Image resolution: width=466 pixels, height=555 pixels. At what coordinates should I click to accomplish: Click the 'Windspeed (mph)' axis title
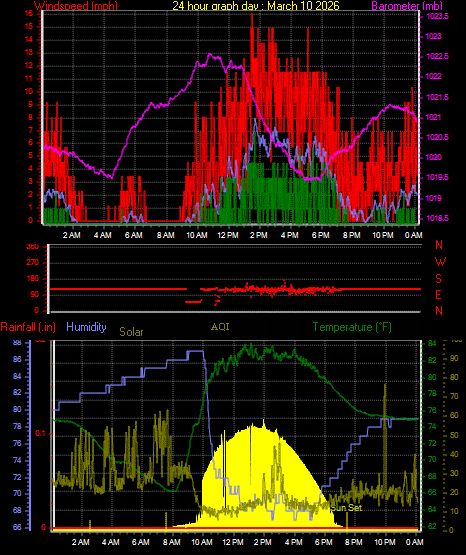76,5
